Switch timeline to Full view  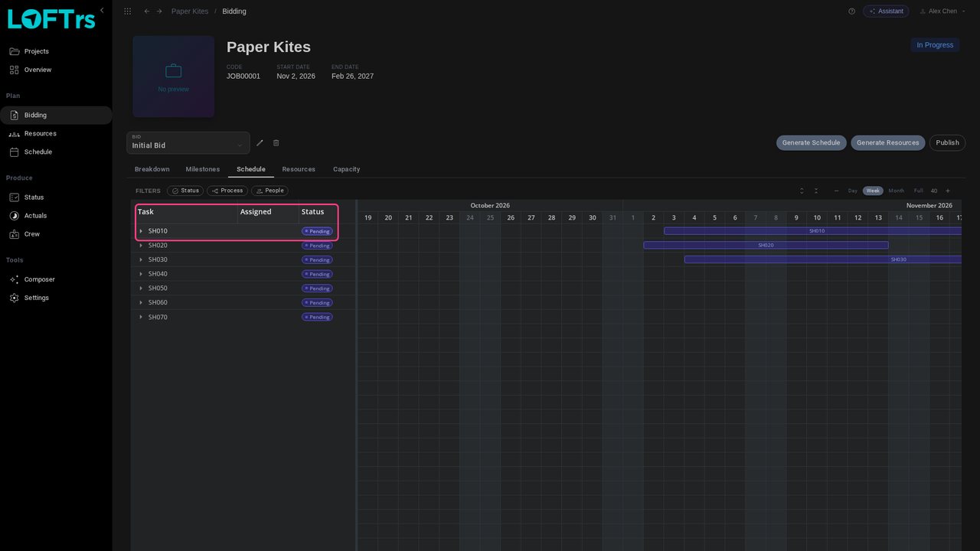pos(918,191)
